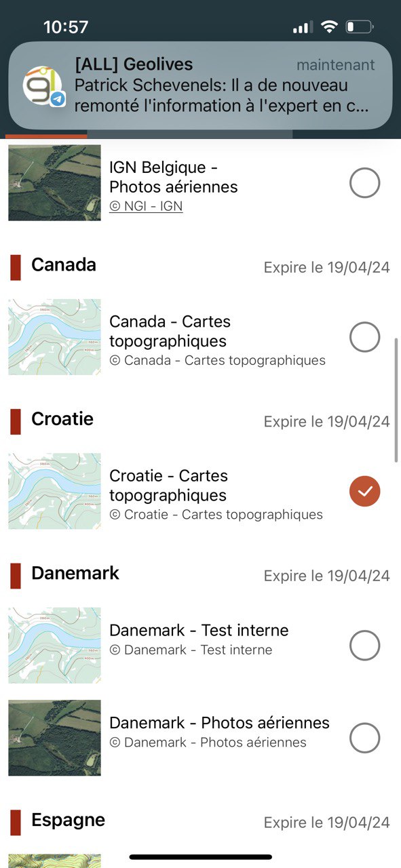Screen dimensions: 401x868
Task: Select Danemark Test interne radio button
Action: [x=364, y=646]
